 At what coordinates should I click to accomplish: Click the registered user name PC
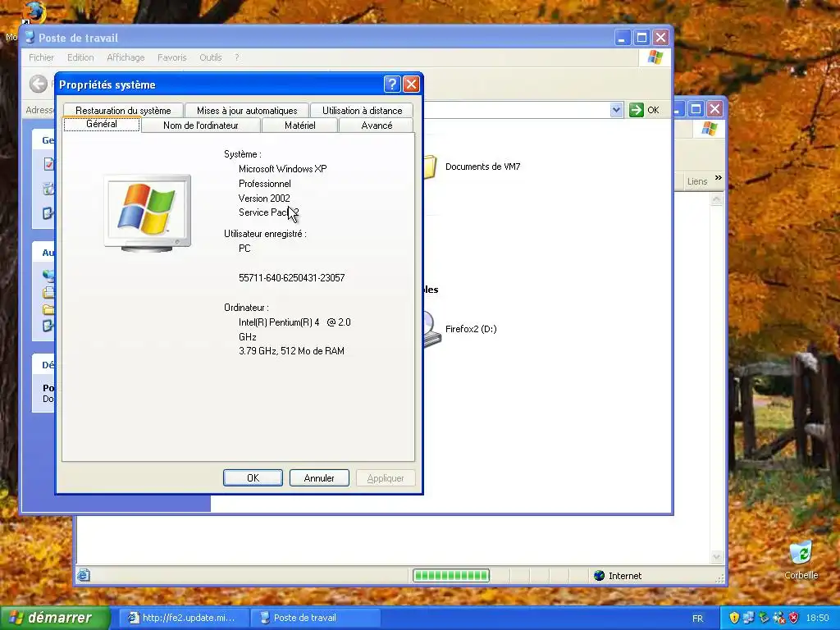[244, 249]
